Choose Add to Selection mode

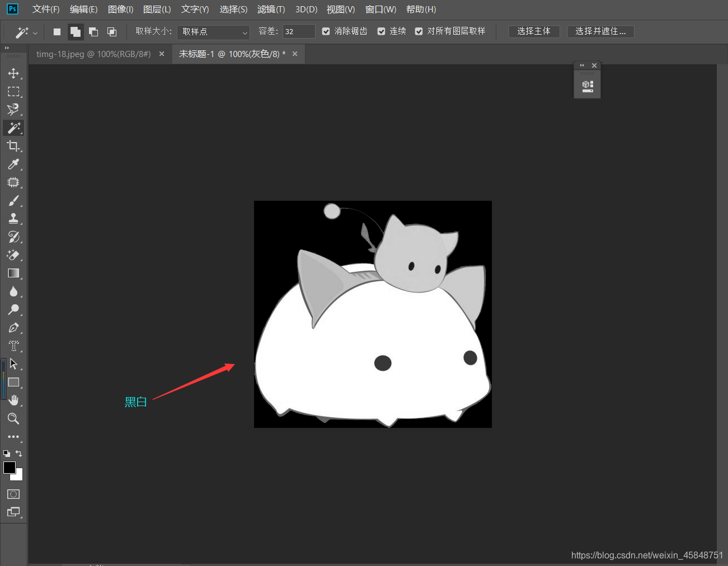pos(76,32)
